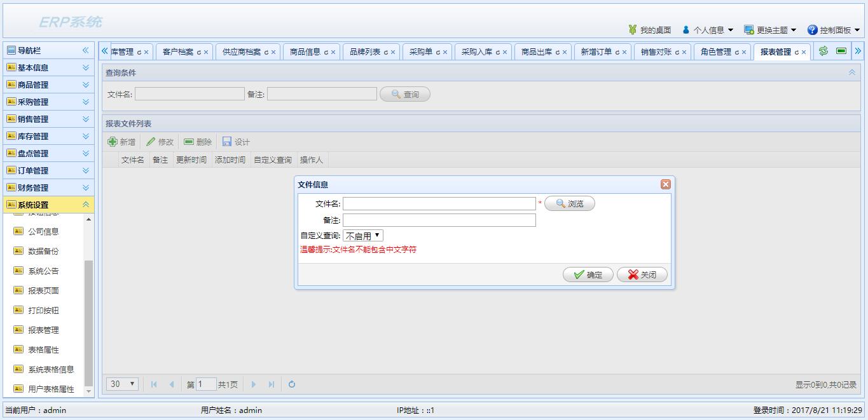Open the 更换主题 theme menu

(x=770, y=30)
